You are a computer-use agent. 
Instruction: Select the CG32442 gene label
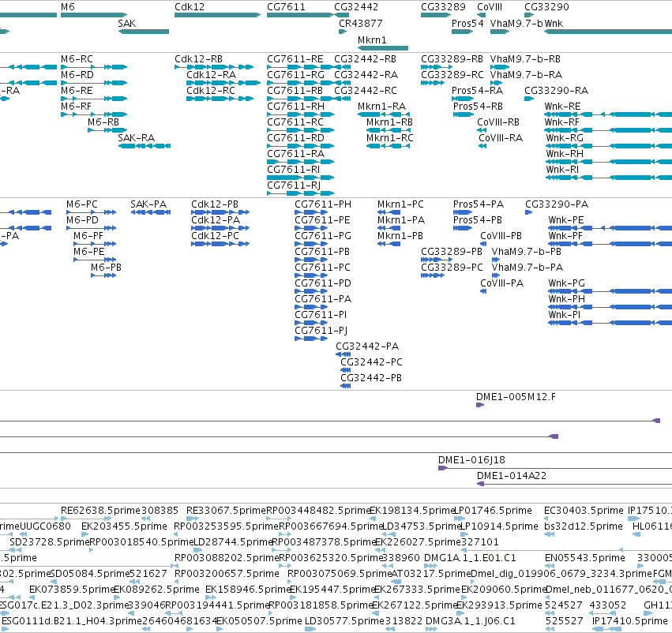pos(356,7)
